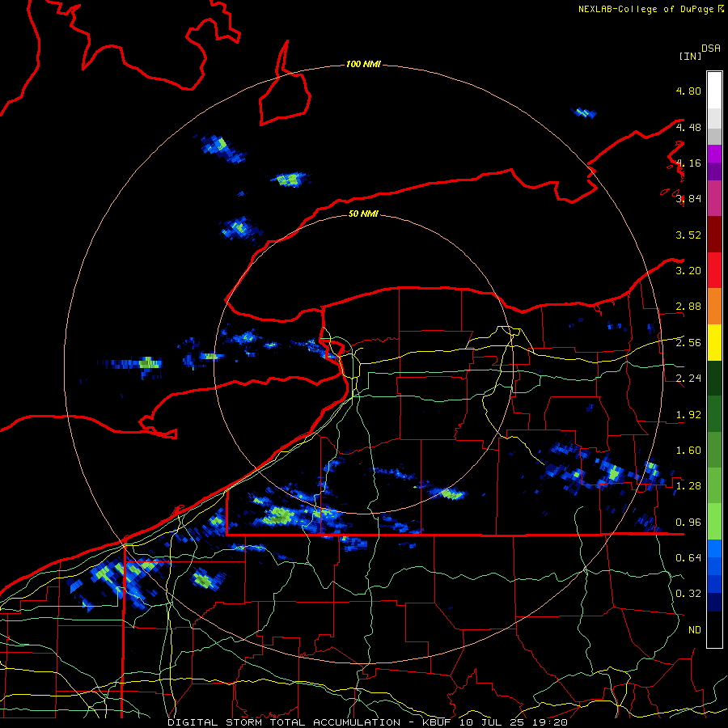
Task: Click the 1.60 scale value
Action: pyautogui.click(x=688, y=450)
